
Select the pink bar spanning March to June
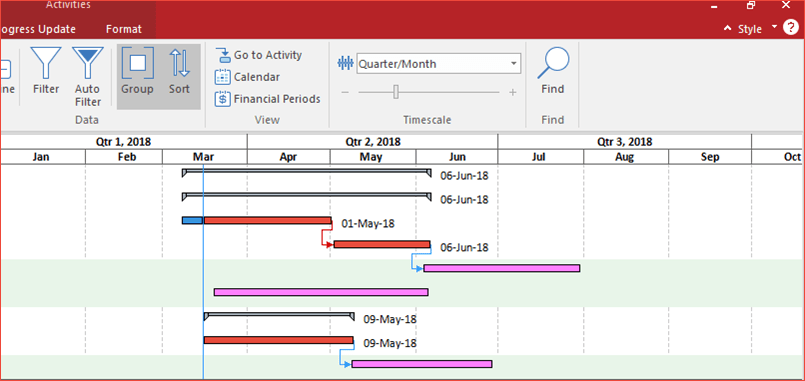(x=321, y=292)
